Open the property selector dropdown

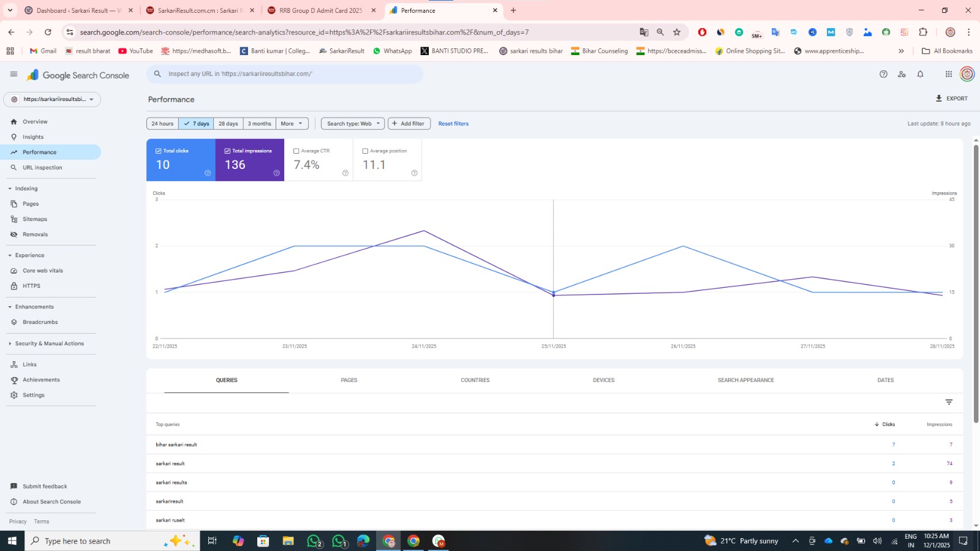(x=52, y=99)
